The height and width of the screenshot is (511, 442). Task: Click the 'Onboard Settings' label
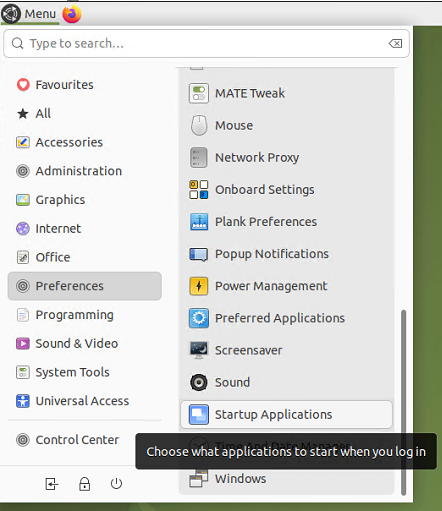265,190
